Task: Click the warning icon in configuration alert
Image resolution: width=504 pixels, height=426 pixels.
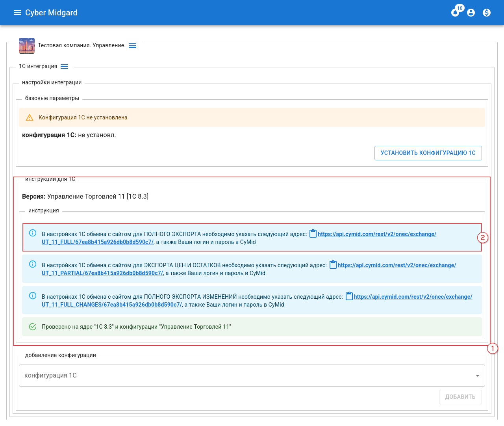Action: (x=30, y=117)
